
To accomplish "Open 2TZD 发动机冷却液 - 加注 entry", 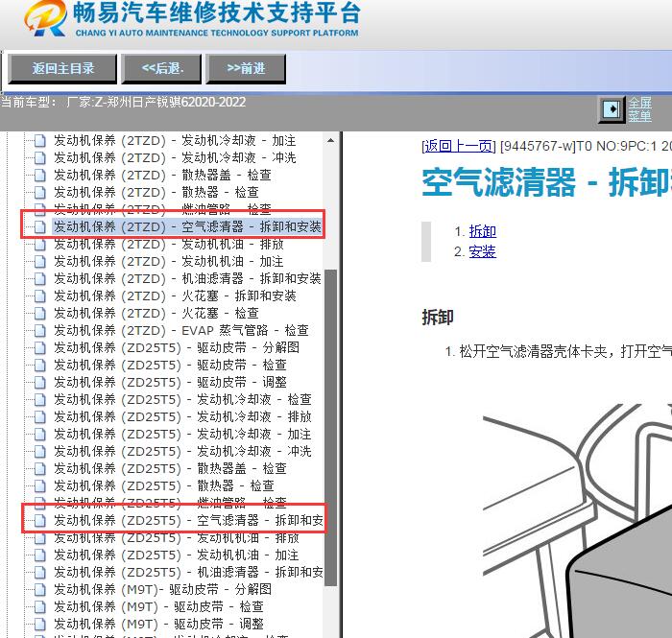I will point(175,140).
